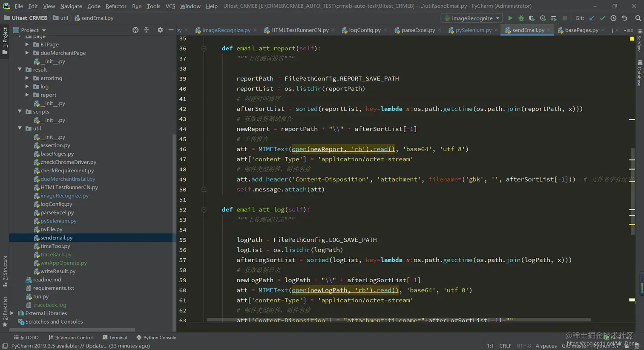Run the imageRecognize configuration
This screenshot has height=350, width=644.
pyautogui.click(x=510, y=18)
